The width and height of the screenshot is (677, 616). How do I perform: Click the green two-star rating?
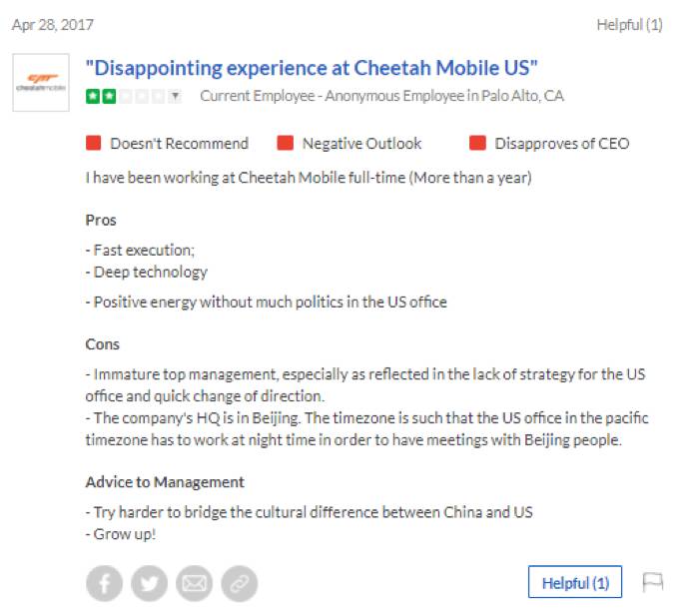99,96
